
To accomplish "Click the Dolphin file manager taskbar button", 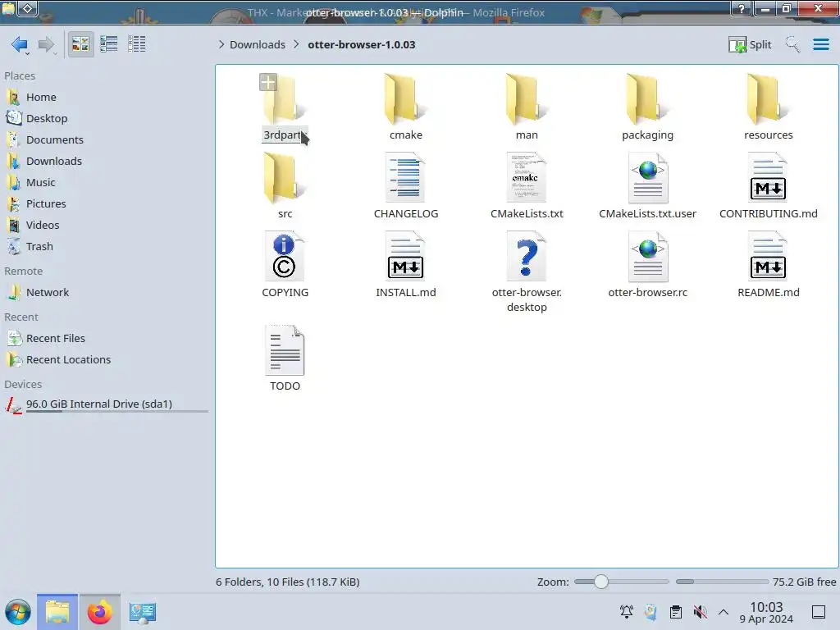I will pos(57,612).
